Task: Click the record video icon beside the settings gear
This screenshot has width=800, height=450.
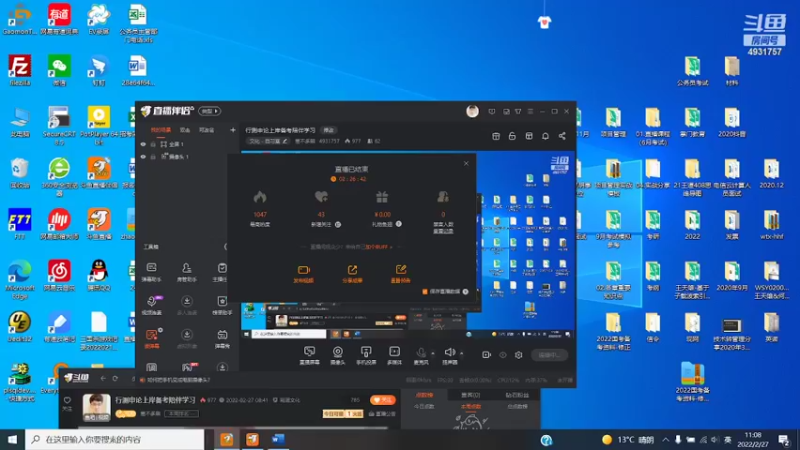Action: (x=486, y=355)
